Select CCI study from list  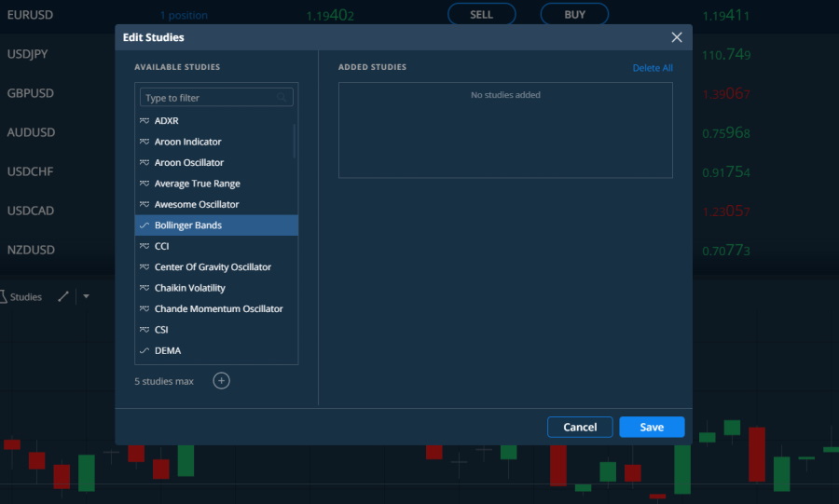[x=216, y=246]
